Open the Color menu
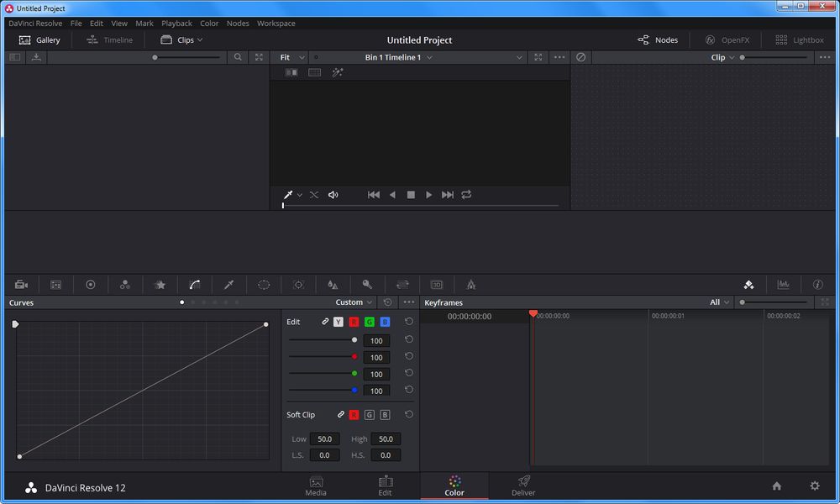The height and width of the screenshot is (504, 840). [x=209, y=23]
